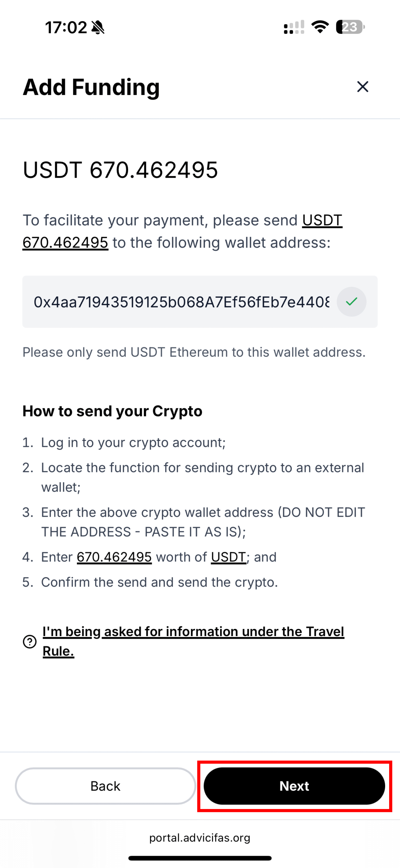Tap the portal.advicifas.org address bar

coord(200,838)
